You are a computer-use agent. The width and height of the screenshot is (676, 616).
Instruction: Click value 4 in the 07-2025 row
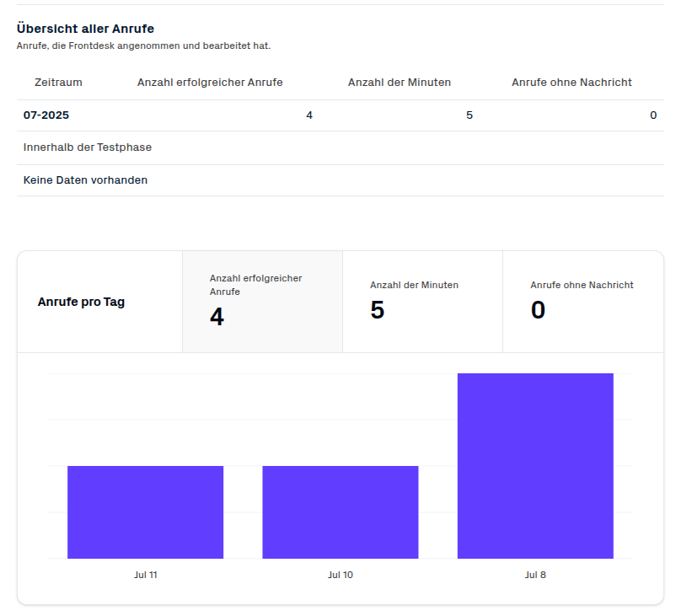(309, 115)
